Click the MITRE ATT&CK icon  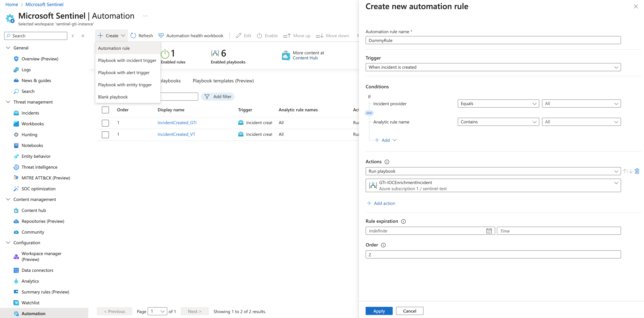pyautogui.click(x=16, y=178)
